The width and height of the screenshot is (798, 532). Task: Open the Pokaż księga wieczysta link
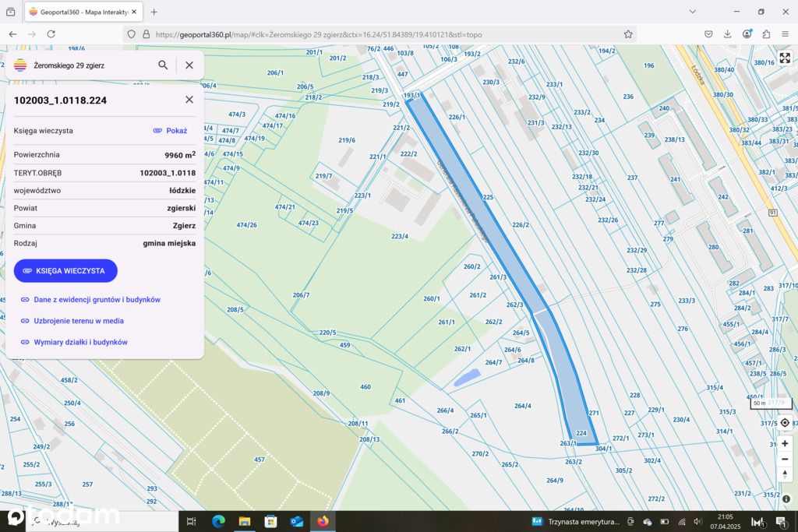[171, 131]
